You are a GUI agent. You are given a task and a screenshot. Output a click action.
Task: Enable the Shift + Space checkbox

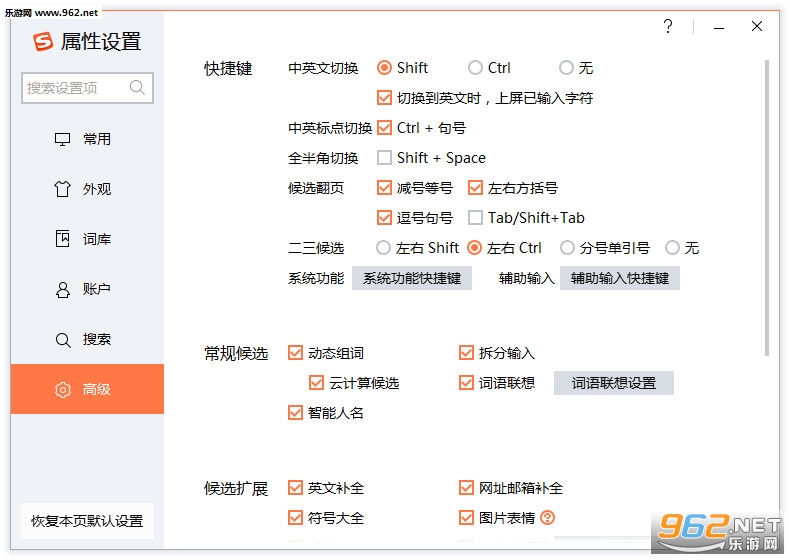[384, 158]
